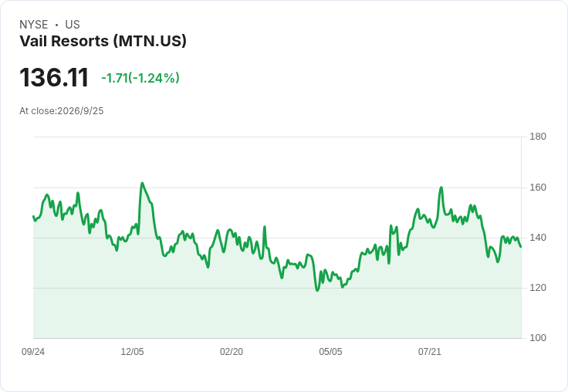Click the Vail Resorts (MTN.US) title
This screenshot has width=568, height=392.
(x=103, y=42)
